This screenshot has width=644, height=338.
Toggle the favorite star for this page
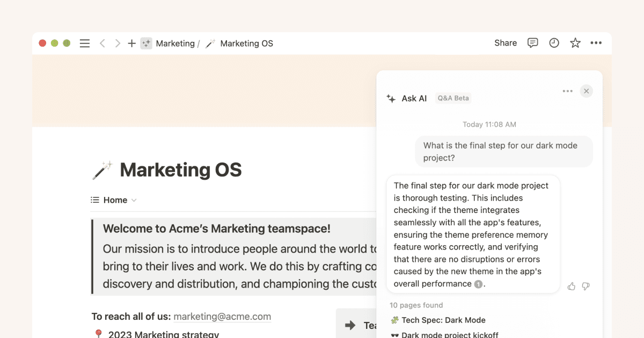[x=575, y=43]
